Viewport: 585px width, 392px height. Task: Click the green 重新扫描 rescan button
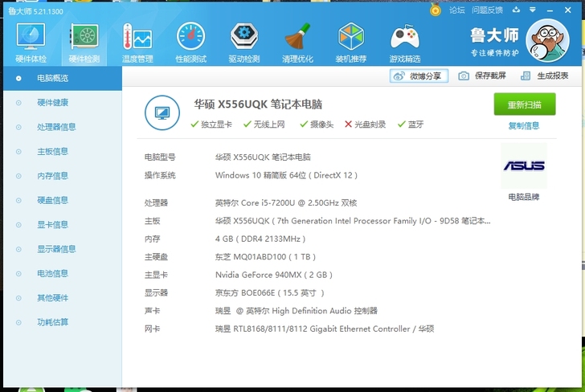[525, 104]
